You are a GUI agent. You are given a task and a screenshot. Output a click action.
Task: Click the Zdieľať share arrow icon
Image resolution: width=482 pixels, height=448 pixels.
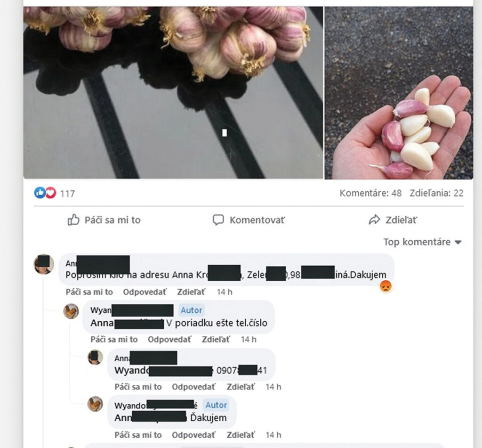[x=374, y=220]
